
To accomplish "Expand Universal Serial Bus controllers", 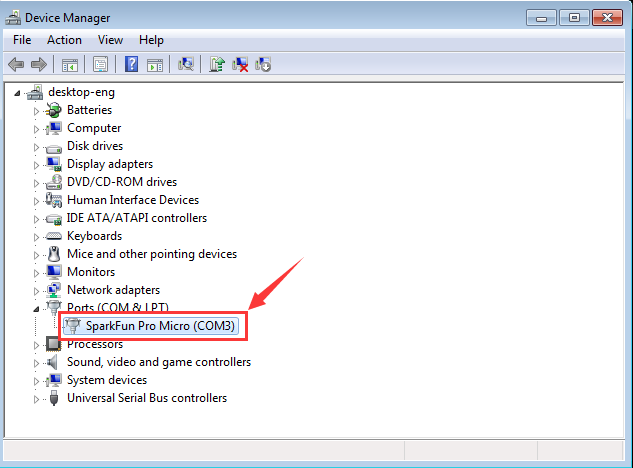I will click(37, 398).
